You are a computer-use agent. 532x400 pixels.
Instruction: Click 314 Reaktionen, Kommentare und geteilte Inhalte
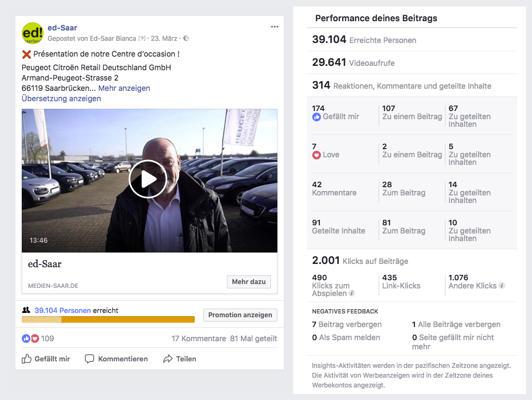[401, 85]
